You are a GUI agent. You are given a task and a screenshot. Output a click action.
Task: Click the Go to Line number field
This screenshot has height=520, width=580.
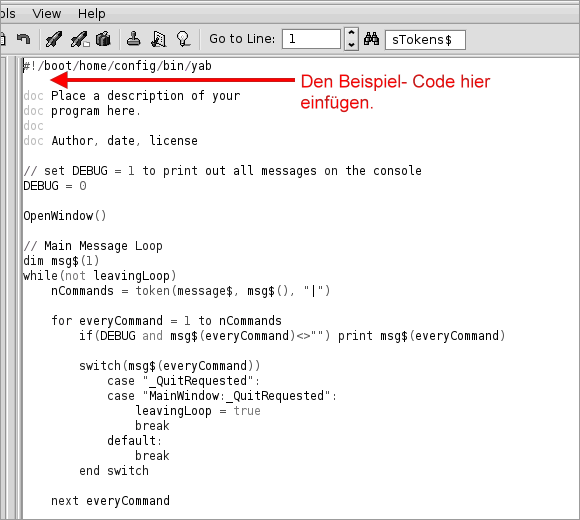(x=311, y=39)
